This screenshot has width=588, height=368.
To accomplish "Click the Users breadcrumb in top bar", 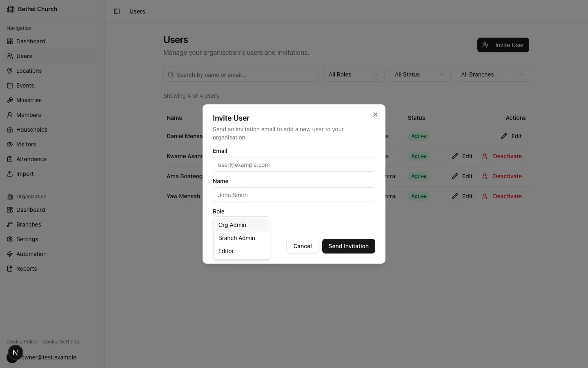I will click(137, 11).
